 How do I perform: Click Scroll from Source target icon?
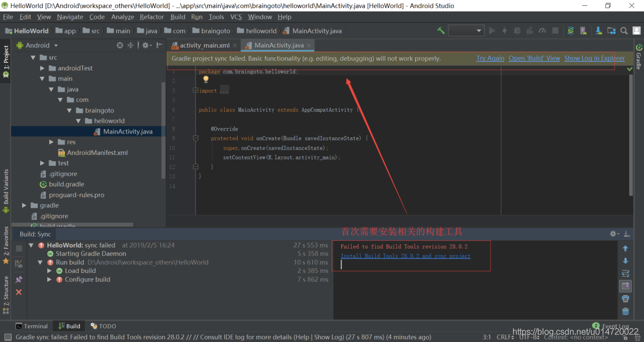tap(120, 46)
